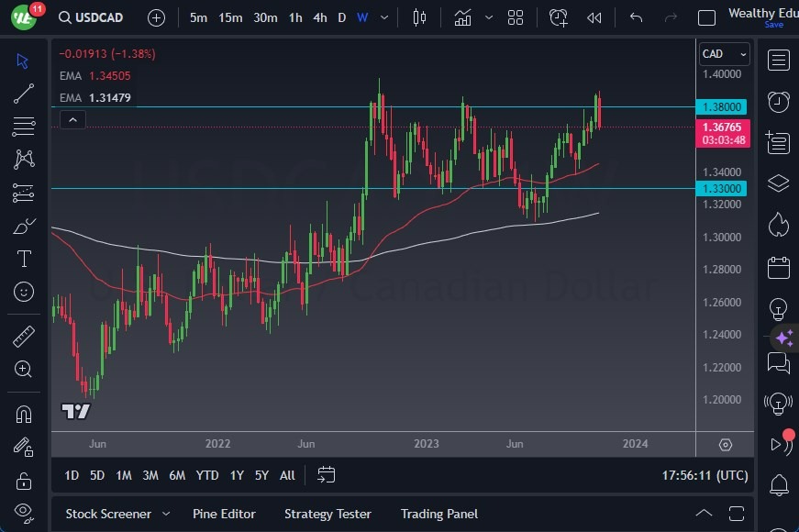Open the chart type dropdown
This screenshot has height=532, width=799.
(419, 17)
